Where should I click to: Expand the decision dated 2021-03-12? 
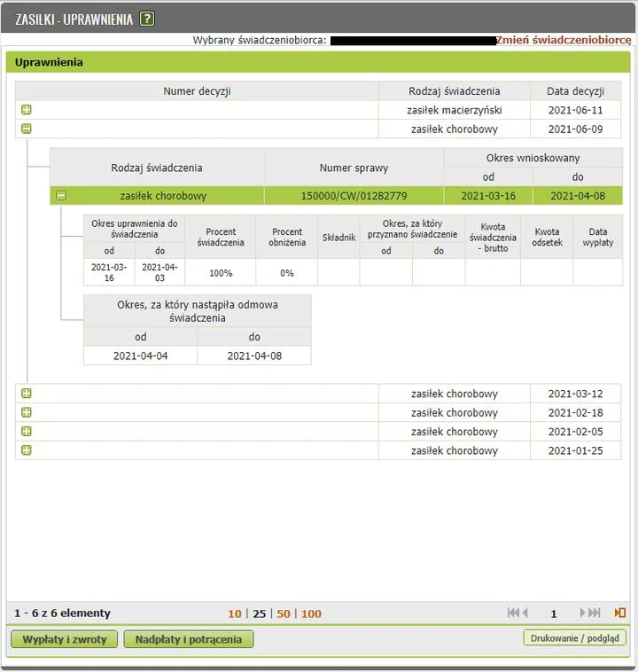coord(27,394)
